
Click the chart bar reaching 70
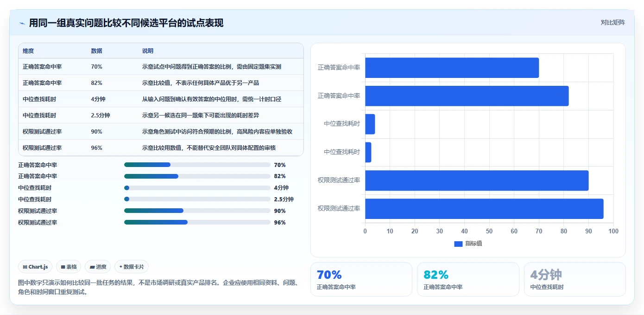pos(452,68)
